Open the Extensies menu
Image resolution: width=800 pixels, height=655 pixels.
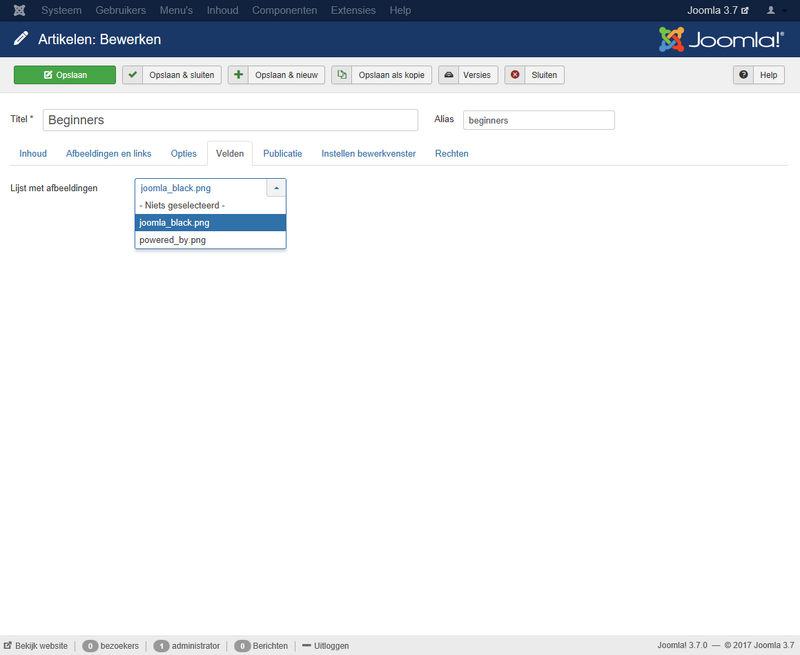[x=353, y=10]
